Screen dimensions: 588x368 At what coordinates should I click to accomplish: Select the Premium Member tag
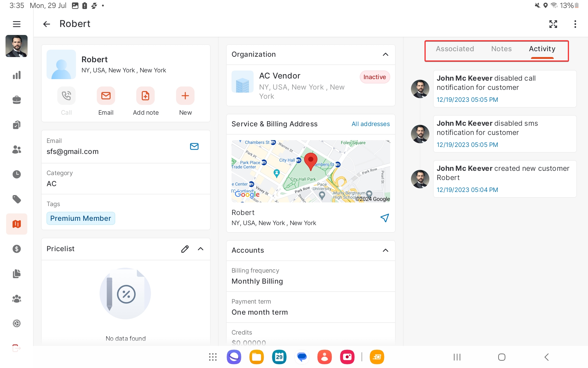click(81, 218)
